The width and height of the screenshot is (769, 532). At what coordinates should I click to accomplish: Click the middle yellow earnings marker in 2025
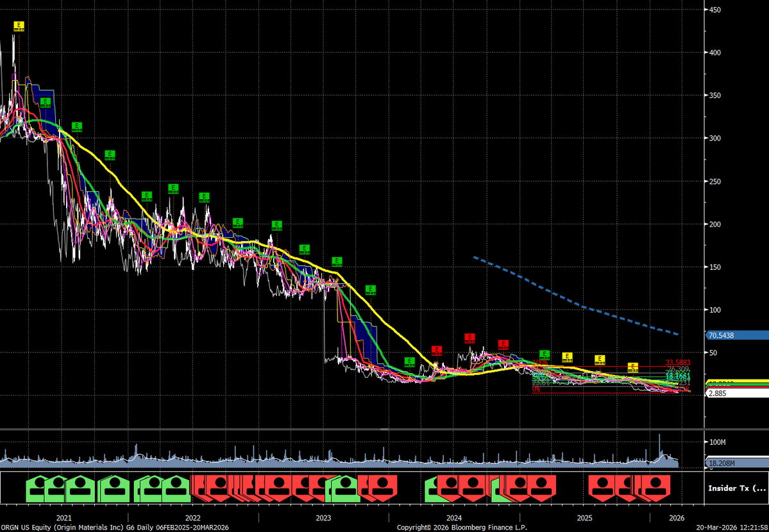pyautogui.click(x=600, y=360)
